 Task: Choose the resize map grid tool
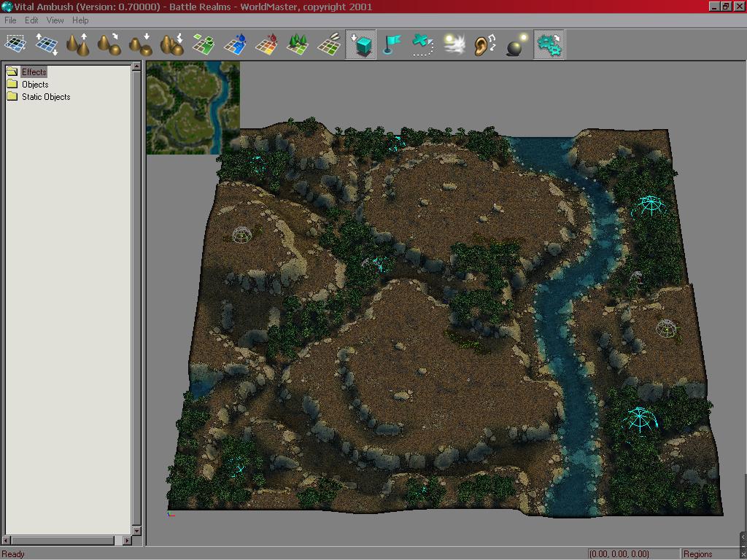(46, 44)
